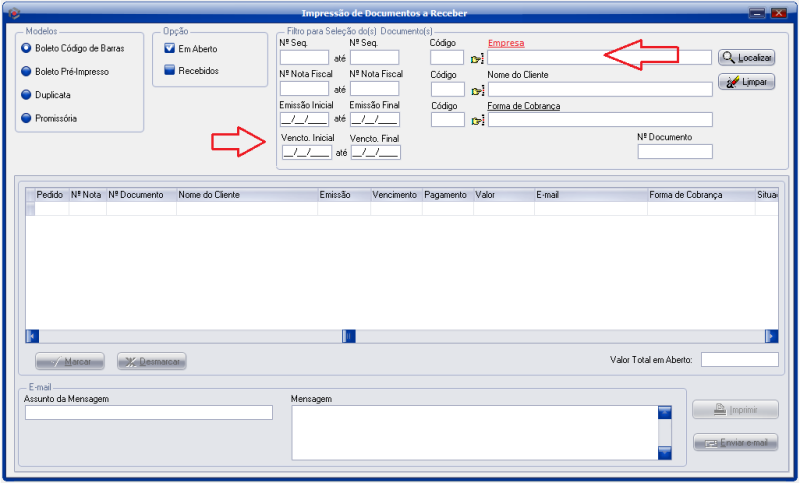Viewport: 800px width, 483px height.
Task: Pick the Promissória model option
Action: click(27, 119)
